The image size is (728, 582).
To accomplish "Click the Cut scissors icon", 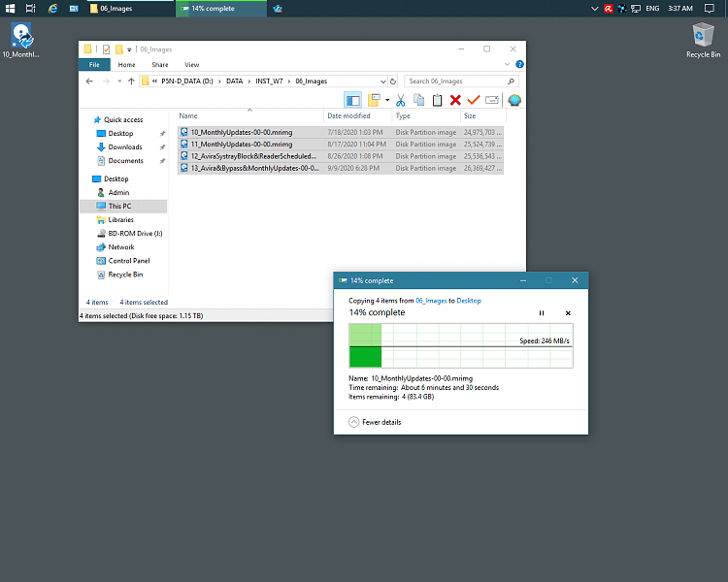I will (x=400, y=100).
